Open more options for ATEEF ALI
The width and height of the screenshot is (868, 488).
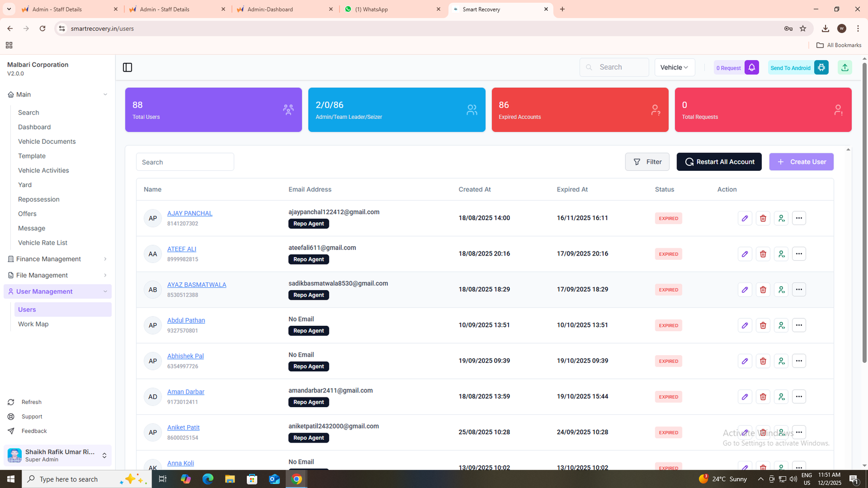point(799,254)
